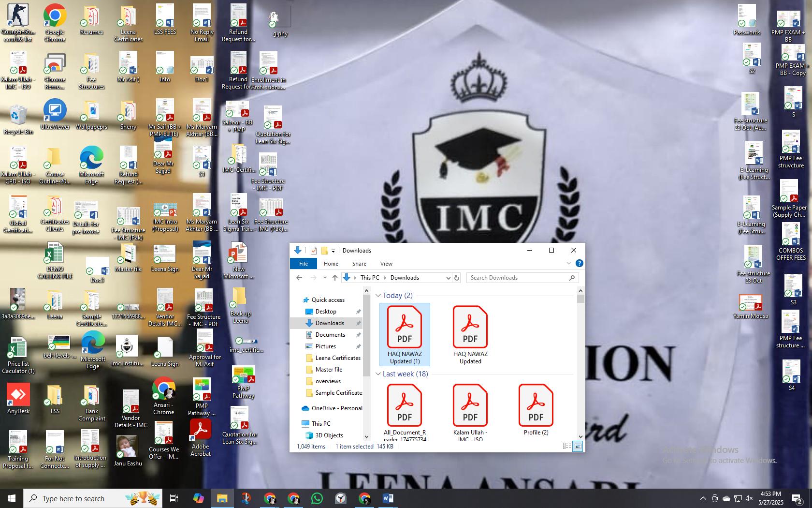
Task: Toggle volume mute icon in system tray
Action: point(749,498)
